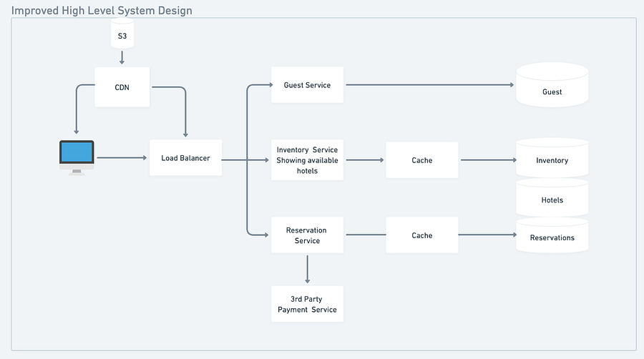The width and height of the screenshot is (644, 359).
Task: Select the Inventory database cylinder
Action: [x=552, y=158]
